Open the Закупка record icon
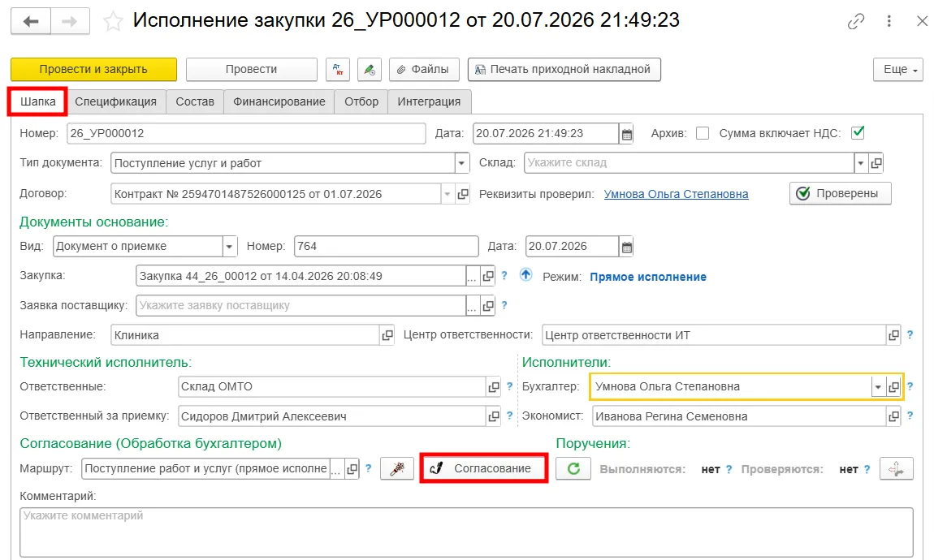 pyautogui.click(x=488, y=276)
